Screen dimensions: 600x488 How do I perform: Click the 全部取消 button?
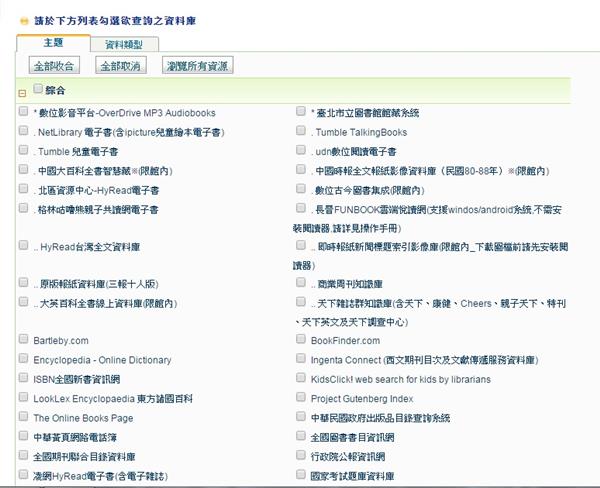[122, 65]
